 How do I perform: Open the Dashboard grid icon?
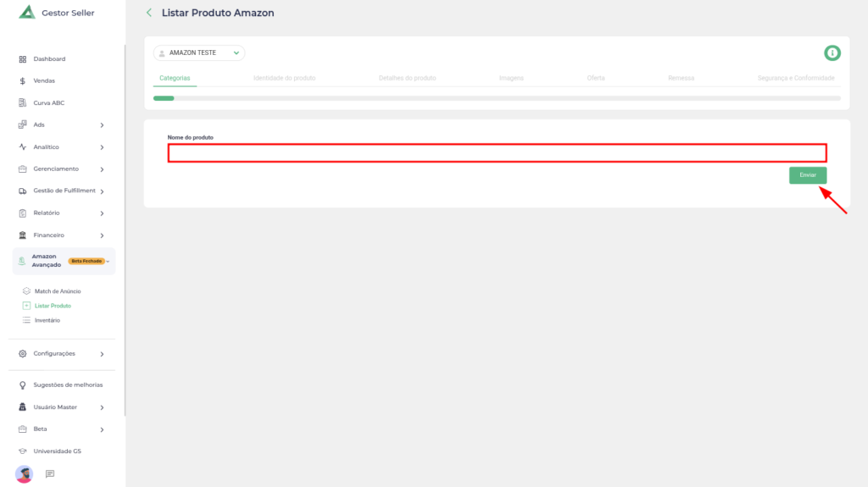coord(23,59)
